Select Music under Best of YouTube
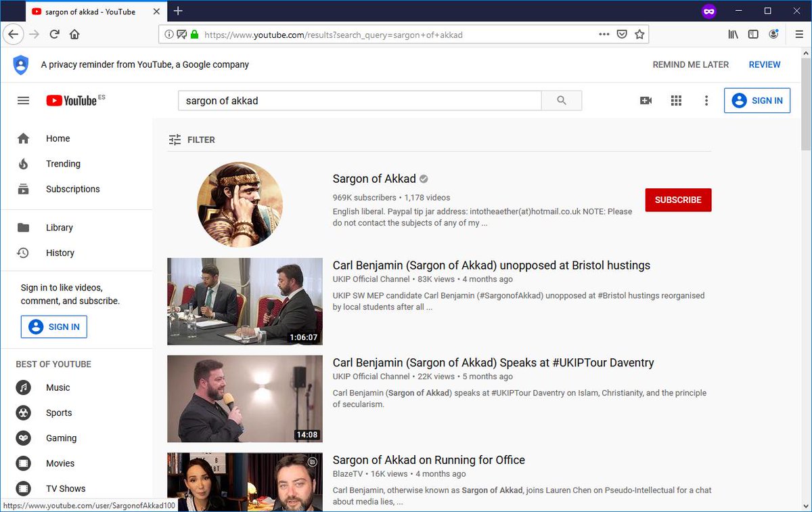 [76, 387]
